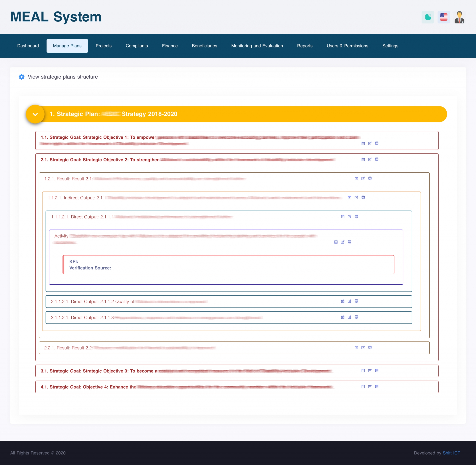Open comments for Direct Output 2.1.1.2

click(356, 301)
